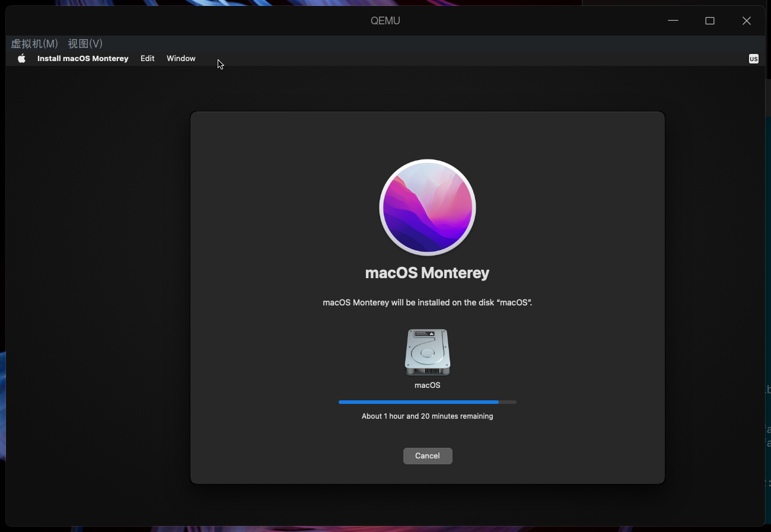Click the 'macOS Monterey' heading
This screenshot has width=771, height=532.
tap(428, 273)
